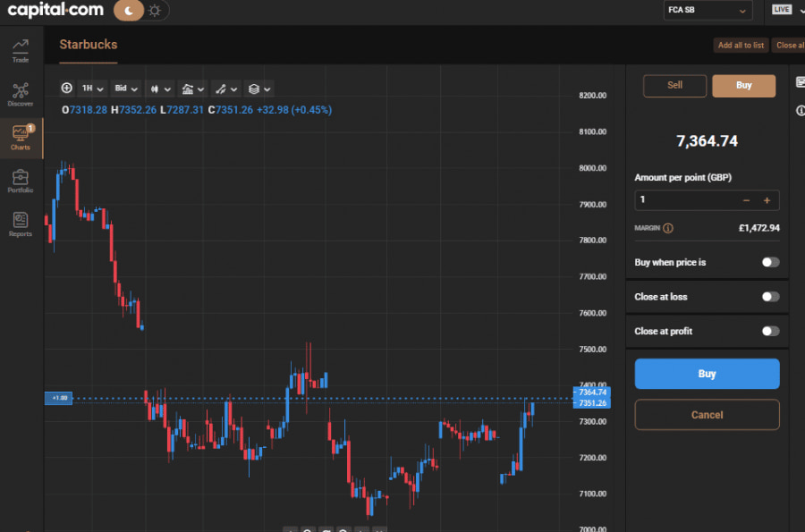This screenshot has width=805, height=532.
Task: Turn on Close at loss toggle
Action: pos(769,297)
